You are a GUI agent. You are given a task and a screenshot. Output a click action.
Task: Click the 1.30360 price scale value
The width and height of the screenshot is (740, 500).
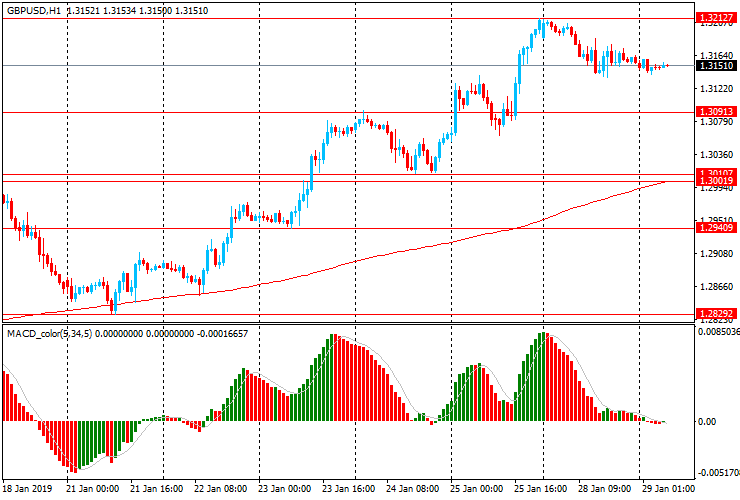[x=717, y=155]
